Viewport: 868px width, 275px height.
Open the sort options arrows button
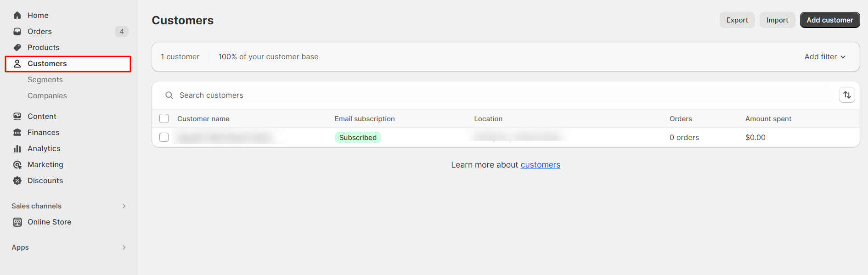click(x=847, y=95)
